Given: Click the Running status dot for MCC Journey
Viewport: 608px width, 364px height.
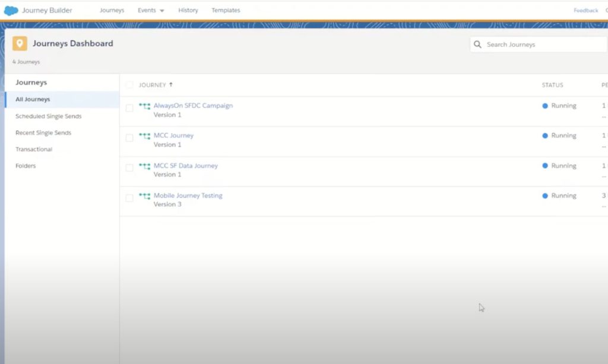Looking at the screenshot, I should [545, 136].
